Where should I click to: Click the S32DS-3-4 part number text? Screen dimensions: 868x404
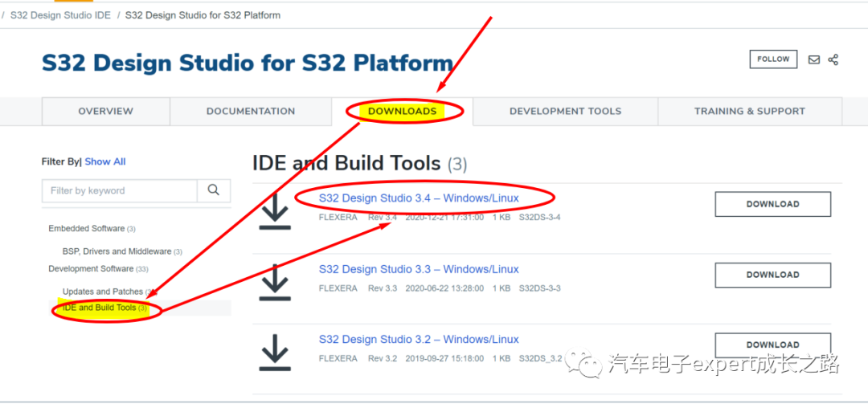click(539, 218)
